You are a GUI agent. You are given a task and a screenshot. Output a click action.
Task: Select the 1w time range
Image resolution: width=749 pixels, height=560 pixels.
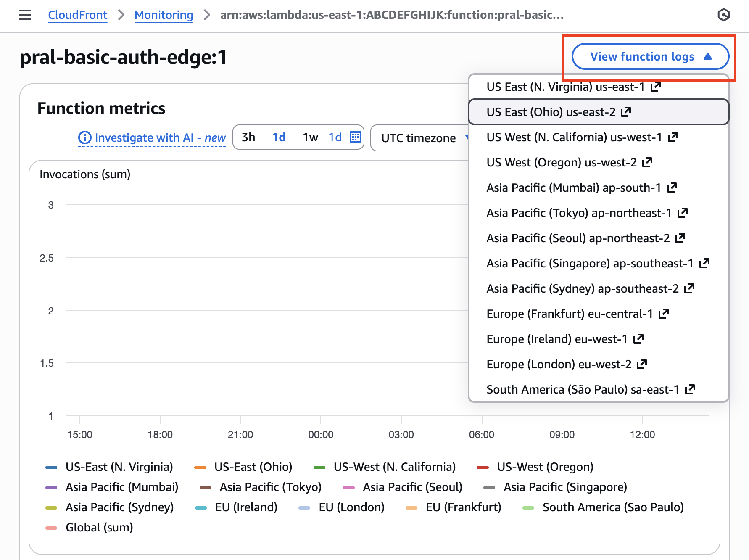point(310,137)
